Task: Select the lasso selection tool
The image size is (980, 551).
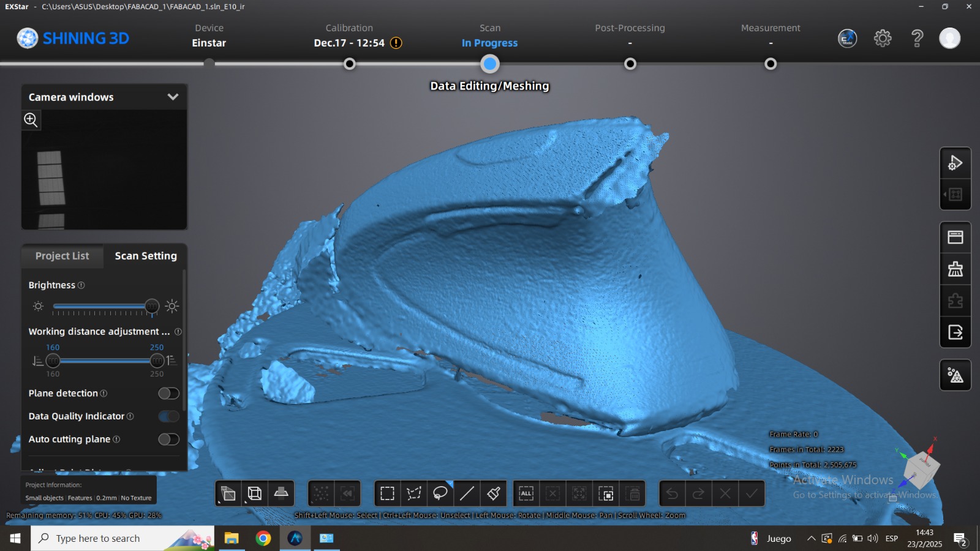Action: click(x=440, y=493)
